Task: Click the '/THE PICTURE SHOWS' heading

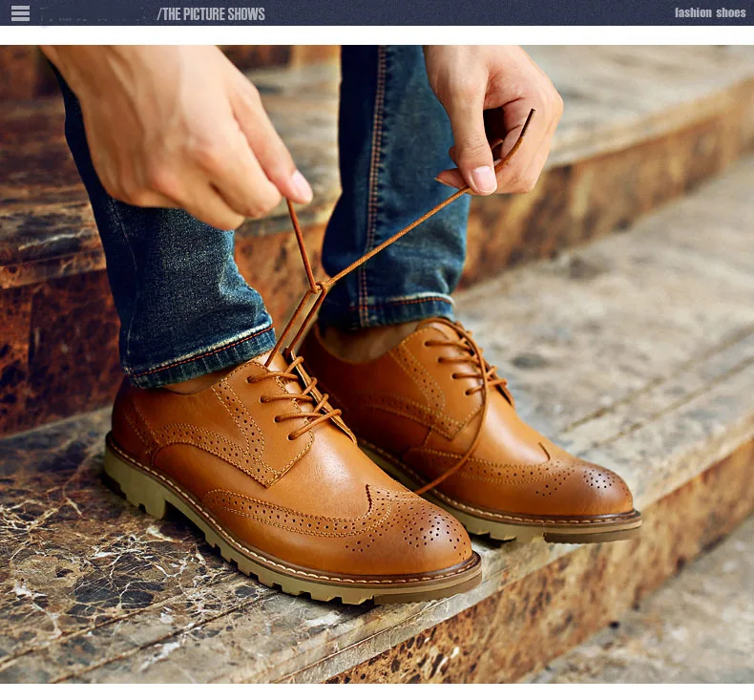Action: point(211,14)
